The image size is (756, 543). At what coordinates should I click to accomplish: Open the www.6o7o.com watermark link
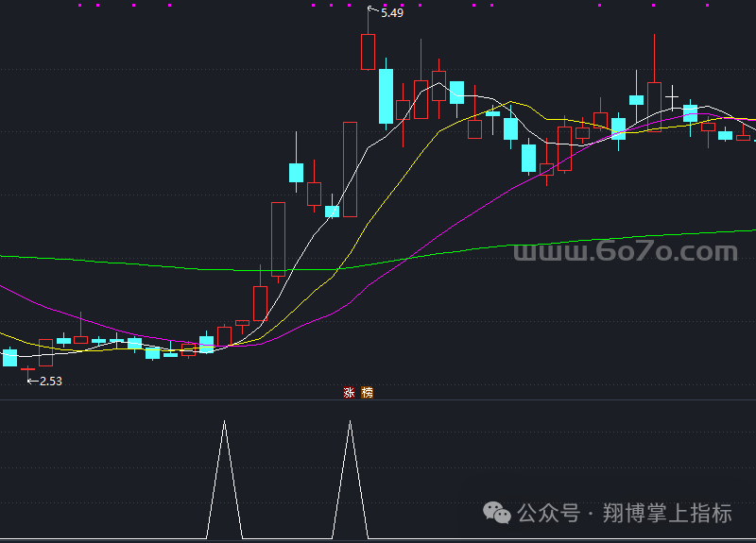pos(625,252)
